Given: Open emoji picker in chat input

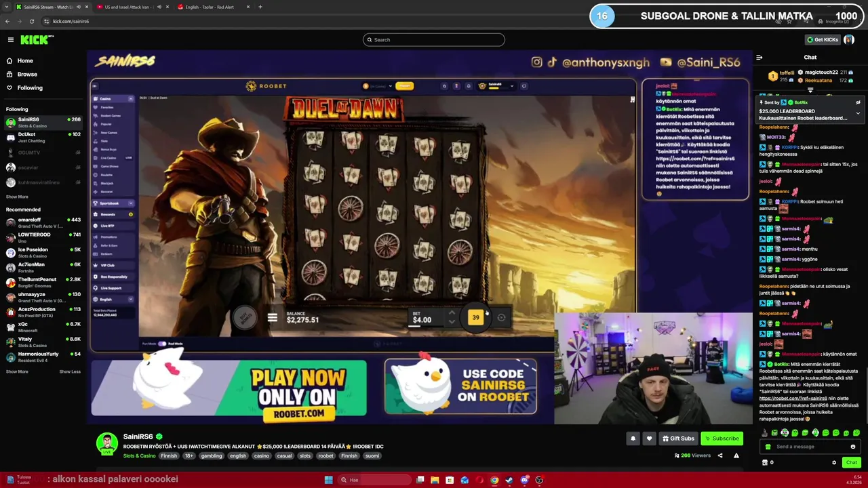Looking at the screenshot, I should tap(852, 447).
